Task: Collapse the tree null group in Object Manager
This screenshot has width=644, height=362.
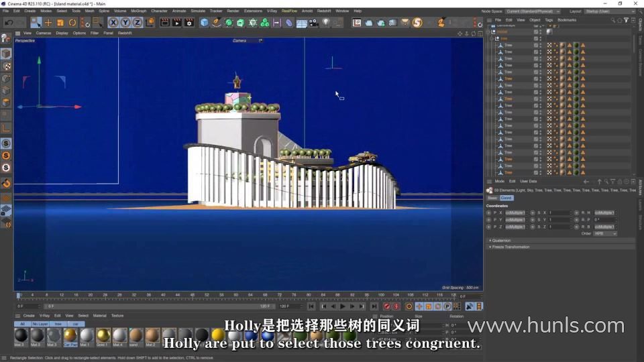Action: click(x=492, y=39)
